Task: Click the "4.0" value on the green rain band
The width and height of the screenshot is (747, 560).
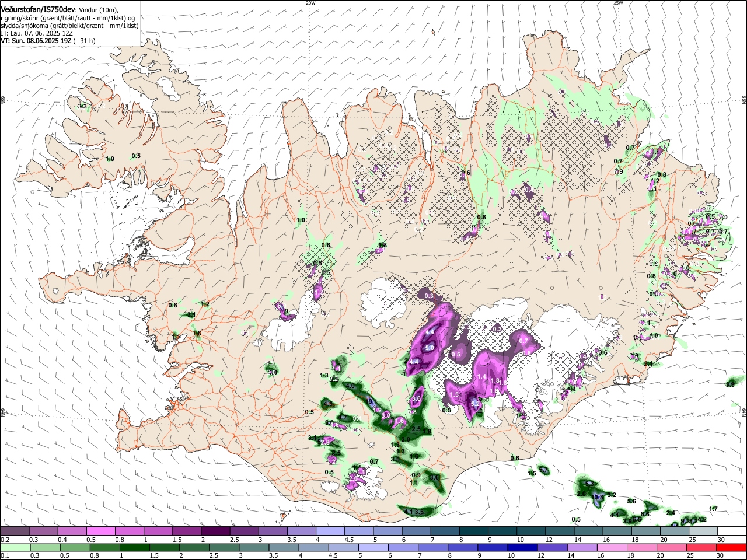Action: tap(351, 386)
